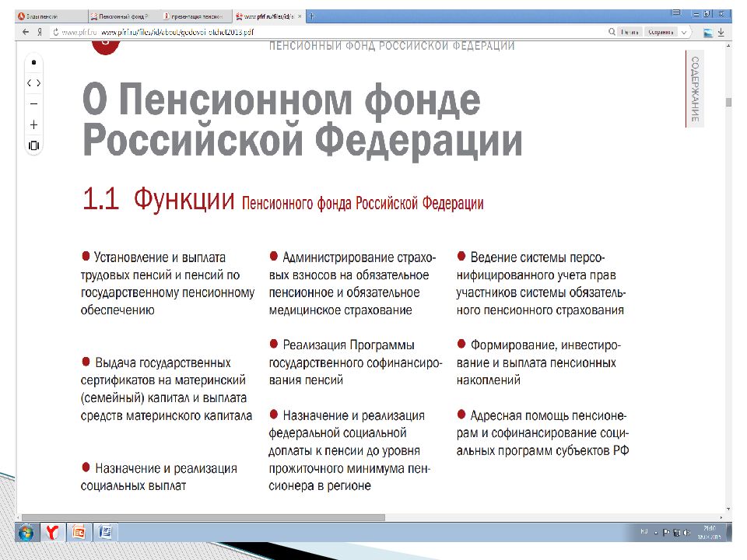Click the address bar URL field

click(x=328, y=32)
